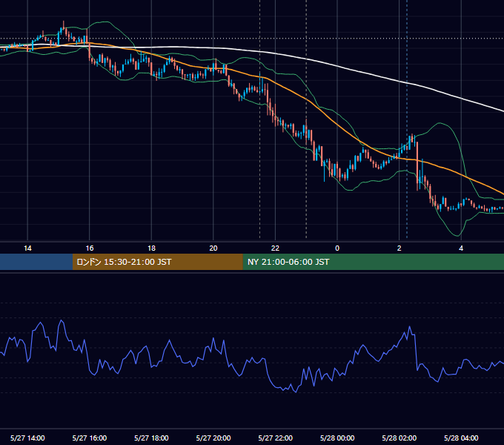Screen dimensions: 504x445
Task: Click the 20 hour axis label
Action: point(213,248)
